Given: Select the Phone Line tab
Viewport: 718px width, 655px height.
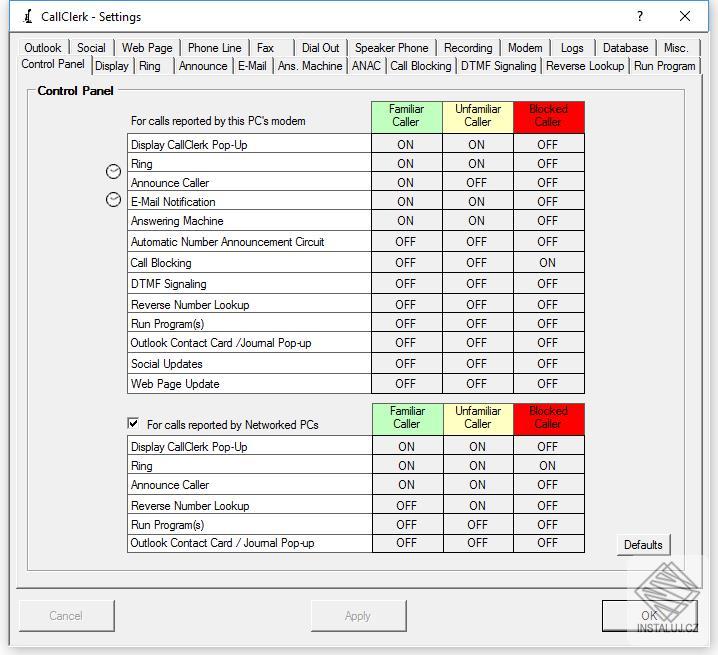Looking at the screenshot, I should (214, 48).
